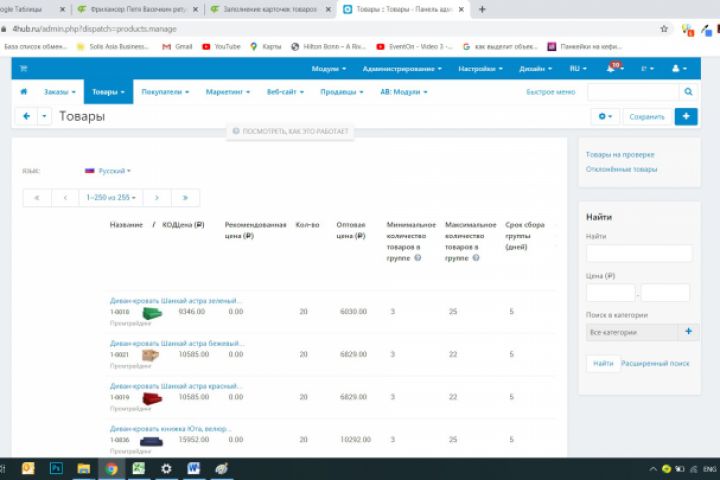Open the notifications bell with red badge
This screenshot has height=480, width=720.
(x=614, y=68)
